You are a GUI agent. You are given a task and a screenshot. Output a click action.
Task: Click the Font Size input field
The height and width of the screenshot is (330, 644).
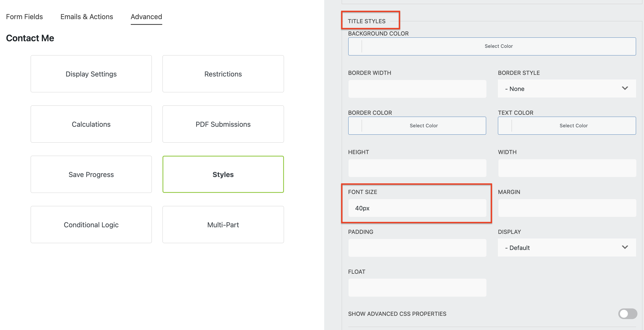coord(417,208)
